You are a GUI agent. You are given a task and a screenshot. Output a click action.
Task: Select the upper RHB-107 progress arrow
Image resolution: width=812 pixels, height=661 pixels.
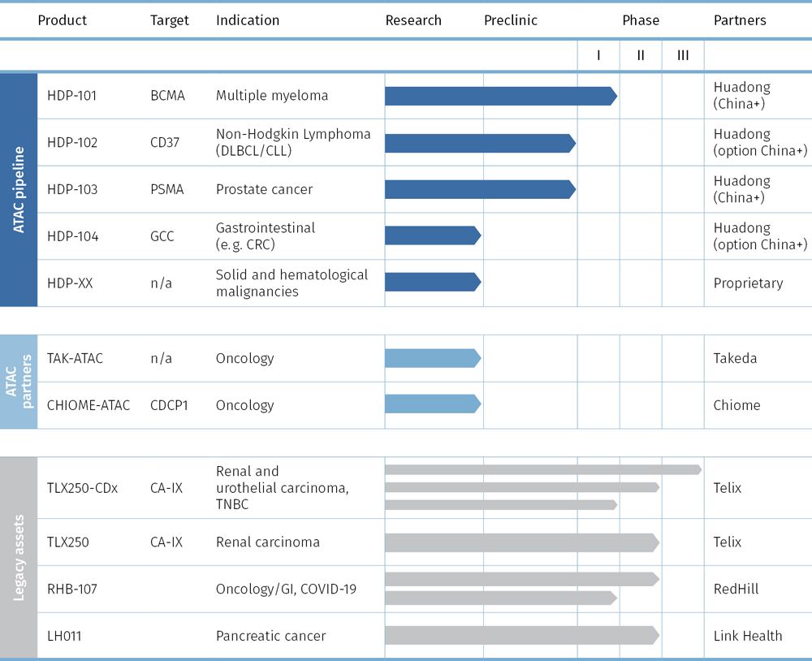pos(520,578)
